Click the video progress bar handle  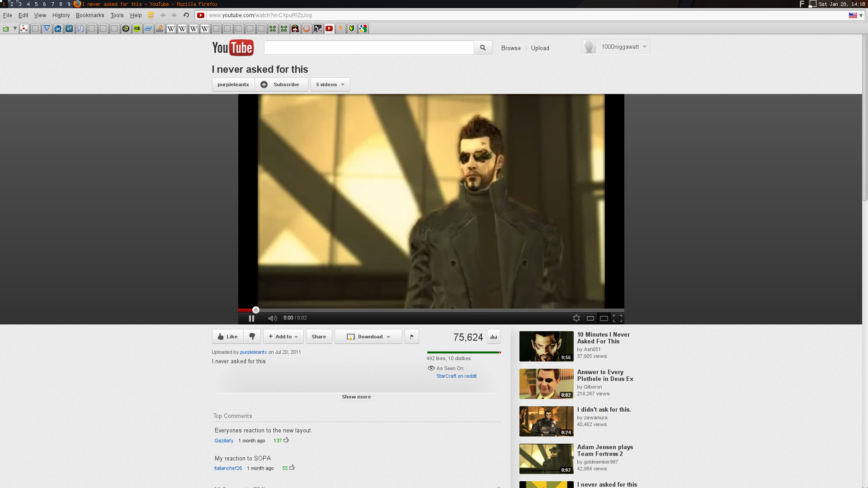coord(256,310)
